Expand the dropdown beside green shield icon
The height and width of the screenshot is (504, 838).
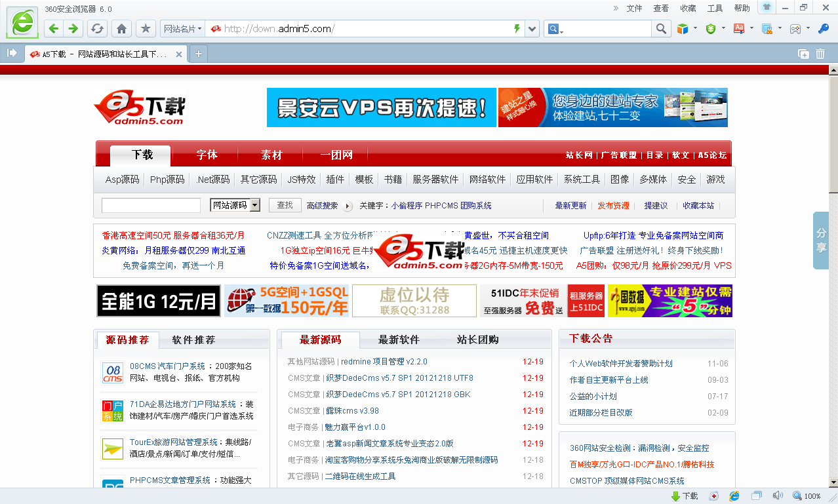(724, 28)
